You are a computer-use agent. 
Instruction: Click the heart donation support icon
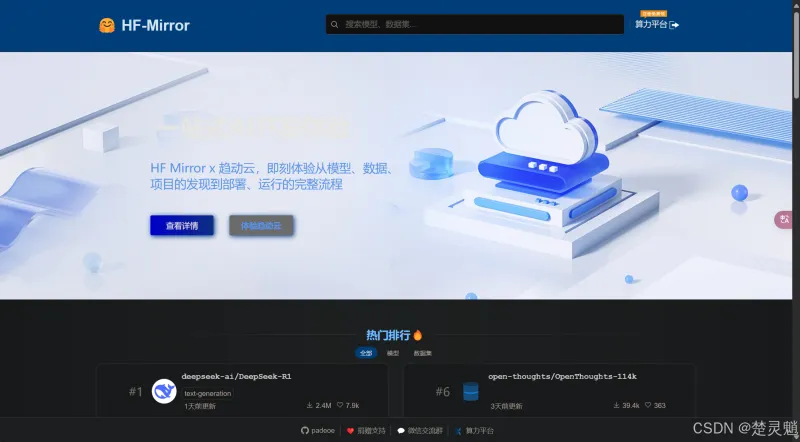(x=350, y=430)
